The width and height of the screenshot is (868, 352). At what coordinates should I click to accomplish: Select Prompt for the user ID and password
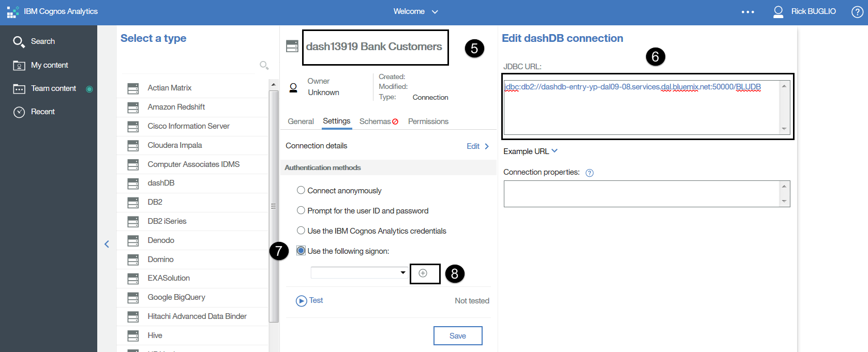[301, 210]
